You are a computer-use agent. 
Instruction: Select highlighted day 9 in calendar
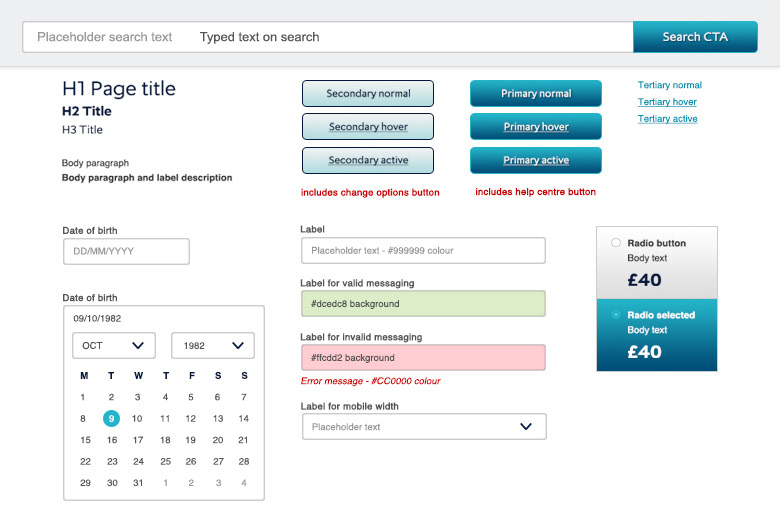point(111,418)
